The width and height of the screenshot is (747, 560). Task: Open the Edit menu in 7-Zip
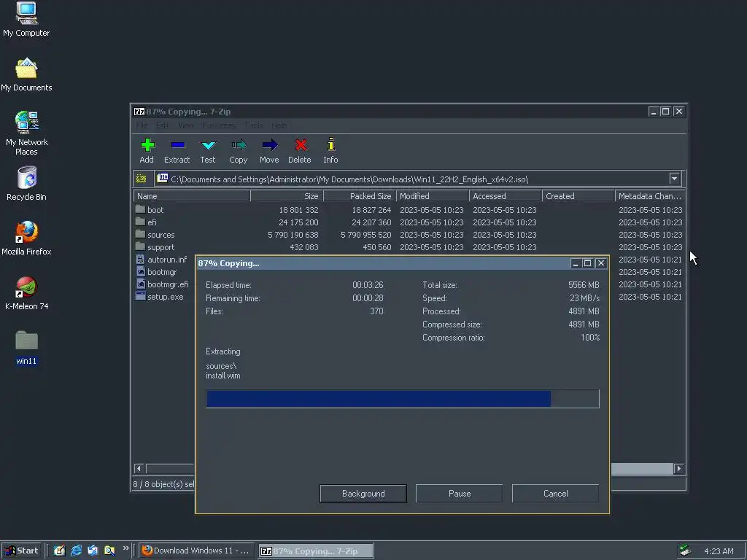pyautogui.click(x=163, y=125)
